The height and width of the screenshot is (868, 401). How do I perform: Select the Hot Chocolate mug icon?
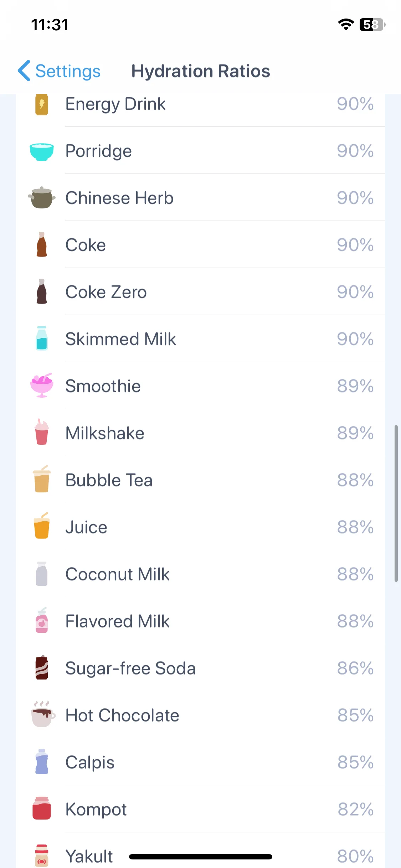pos(43,714)
